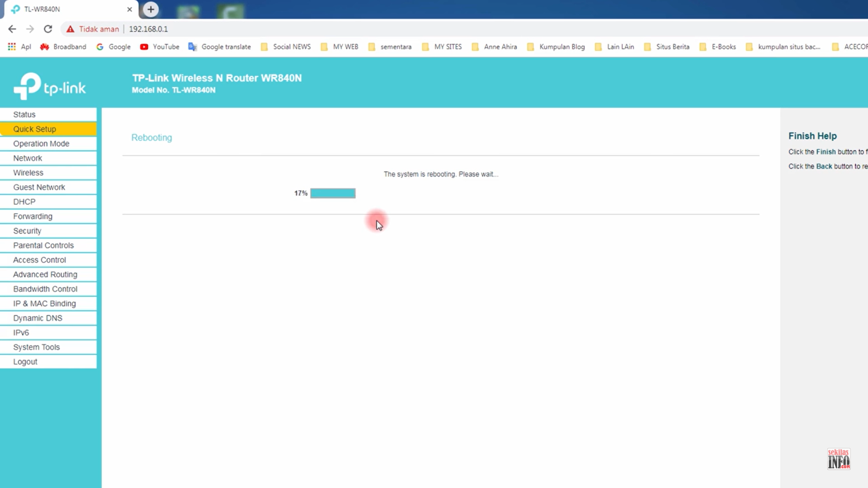Open a new browser tab

[x=151, y=9]
